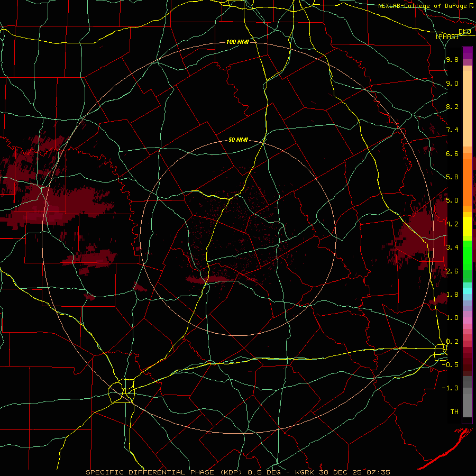Click the [PHAS] units label
This screenshot has height=476, width=476.
click(447, 36)
